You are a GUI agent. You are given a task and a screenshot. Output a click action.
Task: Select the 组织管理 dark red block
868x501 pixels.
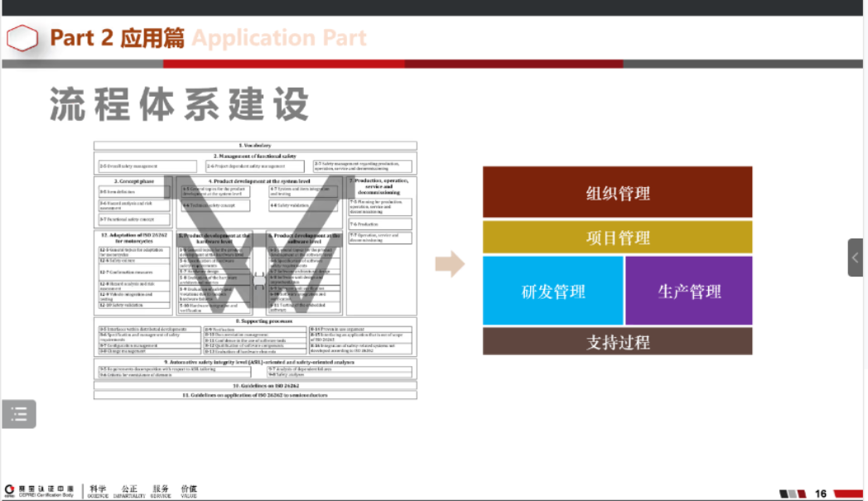pyautogui.click(x=617, y=193)
